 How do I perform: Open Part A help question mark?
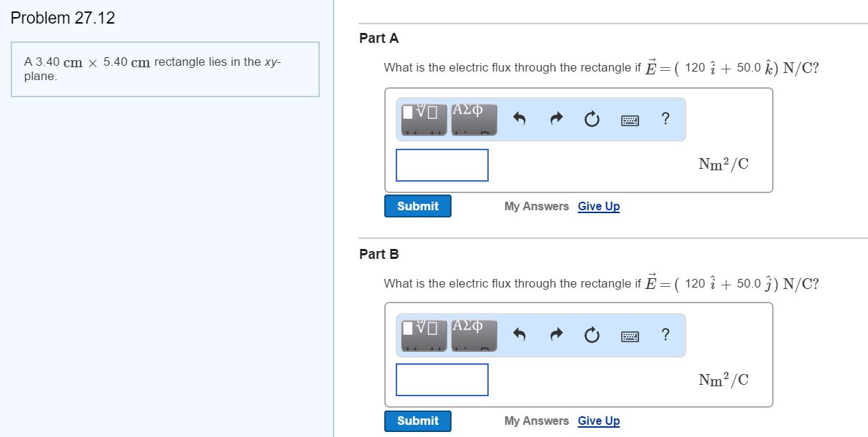pyautogui.click(x=666, y=119)
